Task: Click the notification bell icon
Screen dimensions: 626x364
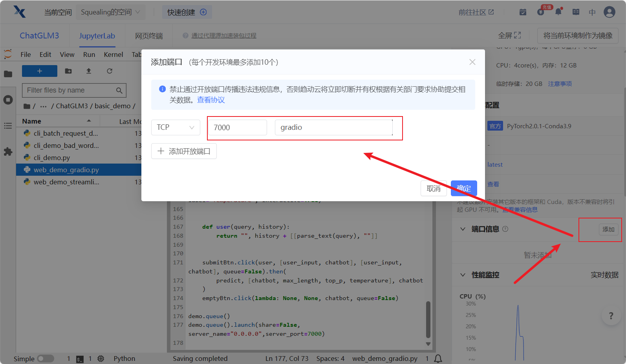Action: click(558, 12)
